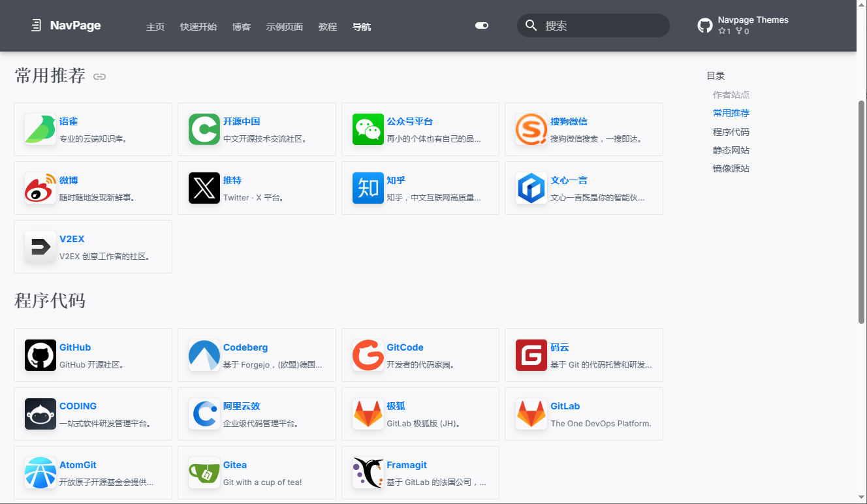Open the 微博 title link
The width and height of the screenshot is (867, 504).
tap(69, 180)
